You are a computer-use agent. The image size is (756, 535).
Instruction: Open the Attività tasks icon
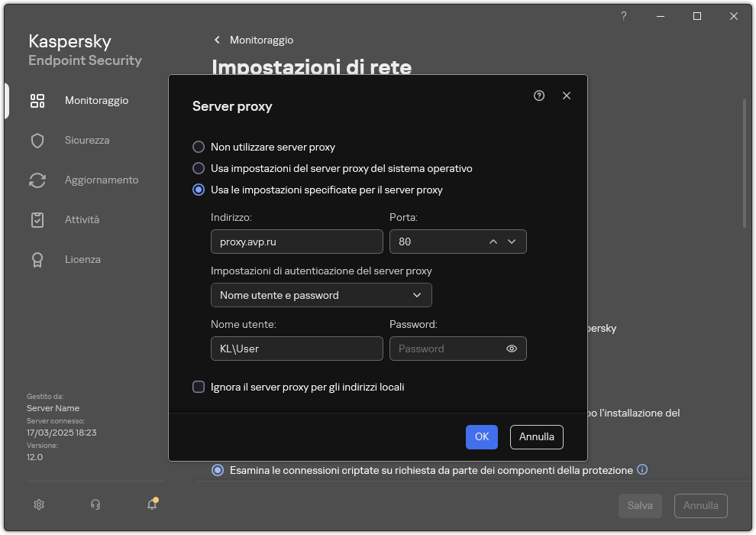tap(37, 219)
